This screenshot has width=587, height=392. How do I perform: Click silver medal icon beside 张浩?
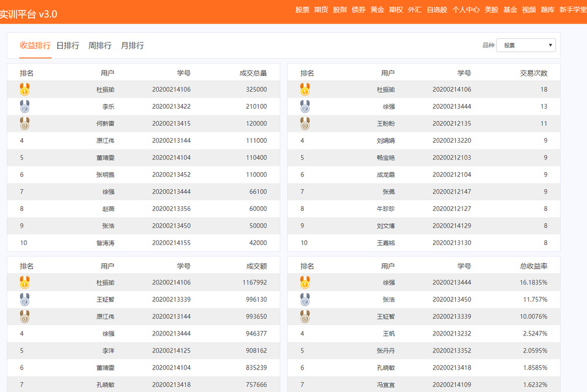(305, 300)
